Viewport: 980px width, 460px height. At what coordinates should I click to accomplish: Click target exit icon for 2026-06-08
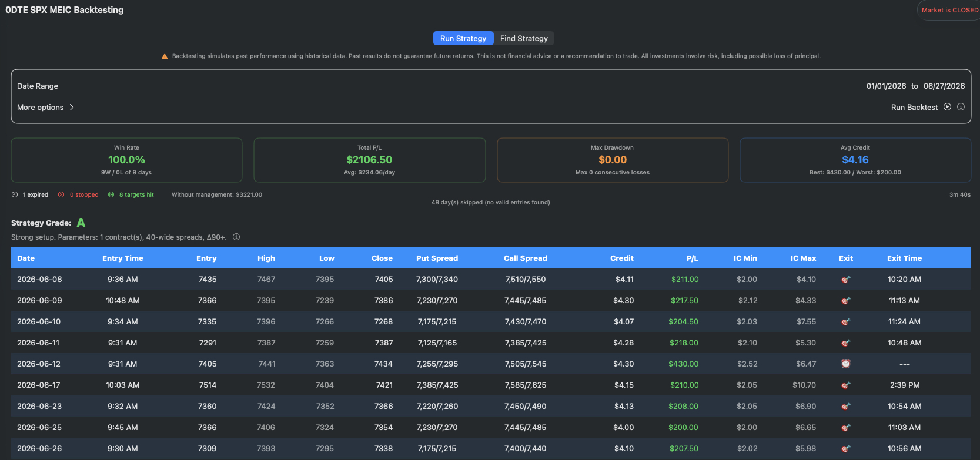[x=845, y=280]
